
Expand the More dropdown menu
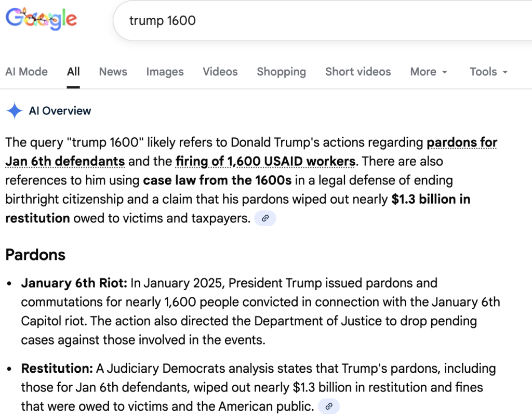[429, 72]
